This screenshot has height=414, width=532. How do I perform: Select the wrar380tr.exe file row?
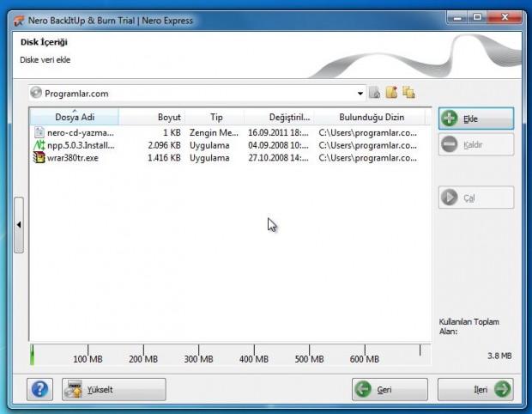pyautogui.click(x=226, y=157)
